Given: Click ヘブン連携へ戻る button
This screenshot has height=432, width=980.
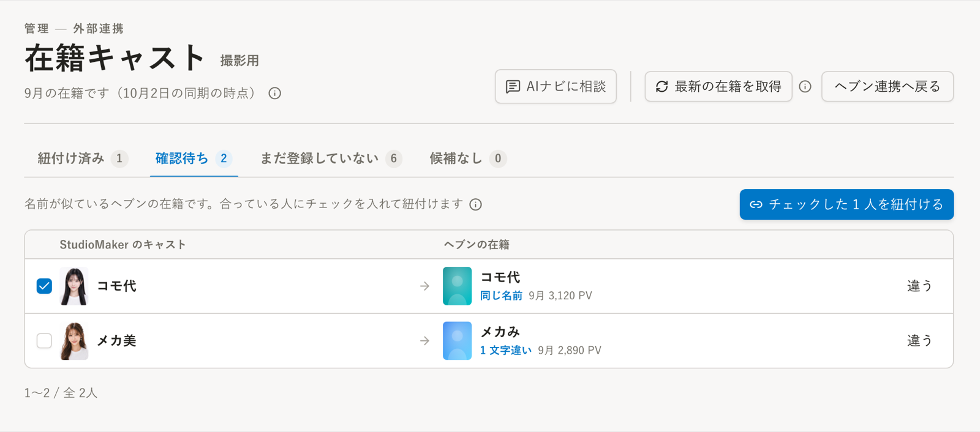Looking at the screenshot, I should click(x=888, y=87).
